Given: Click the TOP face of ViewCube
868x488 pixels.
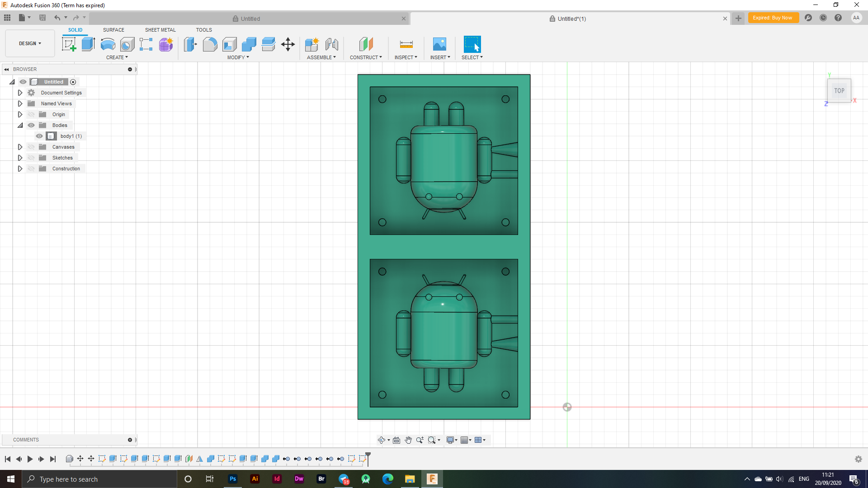Looking at the screenshot, I should [840, 90].
